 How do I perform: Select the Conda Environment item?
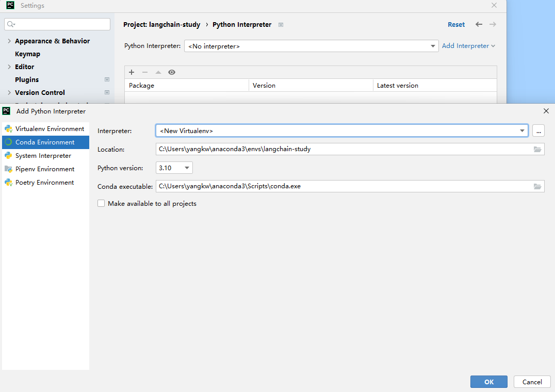point(46,142)
